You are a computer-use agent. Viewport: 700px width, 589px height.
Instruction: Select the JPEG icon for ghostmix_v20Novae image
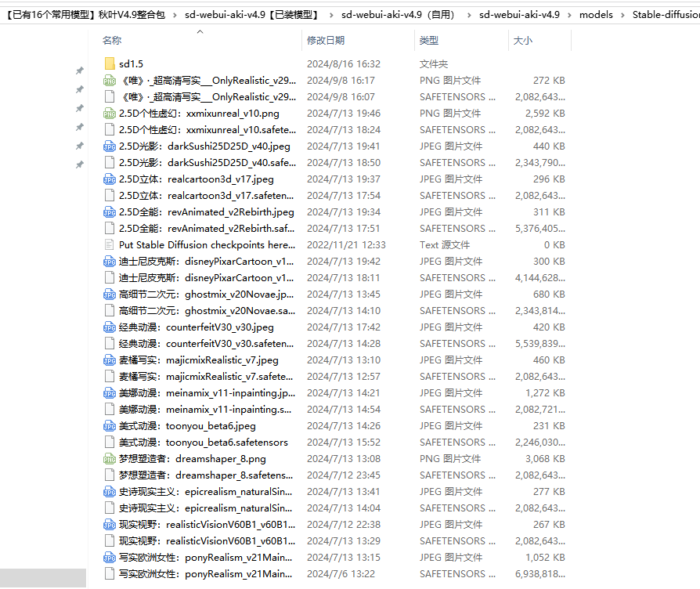(x=110, y=294)
